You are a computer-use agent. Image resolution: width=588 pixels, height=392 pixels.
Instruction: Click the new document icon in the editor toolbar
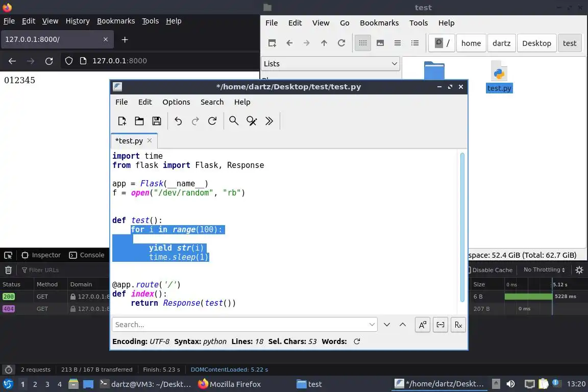click(x=122, y=121)
